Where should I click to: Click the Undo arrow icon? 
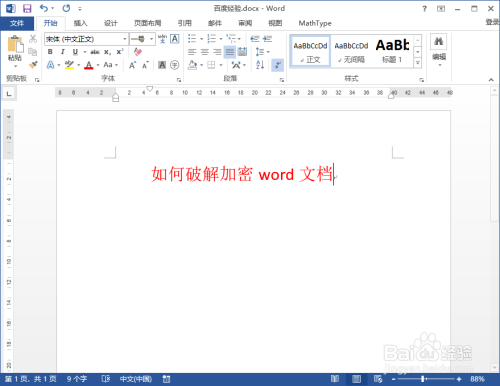click(44, 8)
